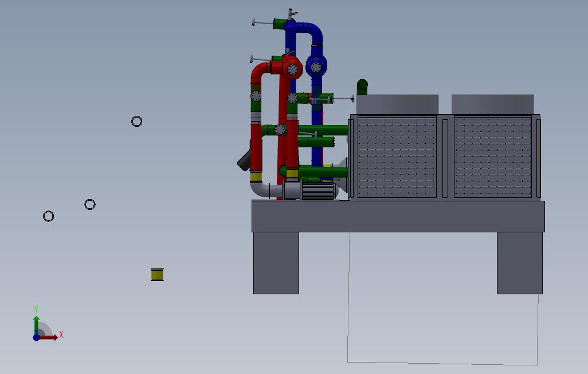Select the finned electric motor on the platform

point(318,191)
